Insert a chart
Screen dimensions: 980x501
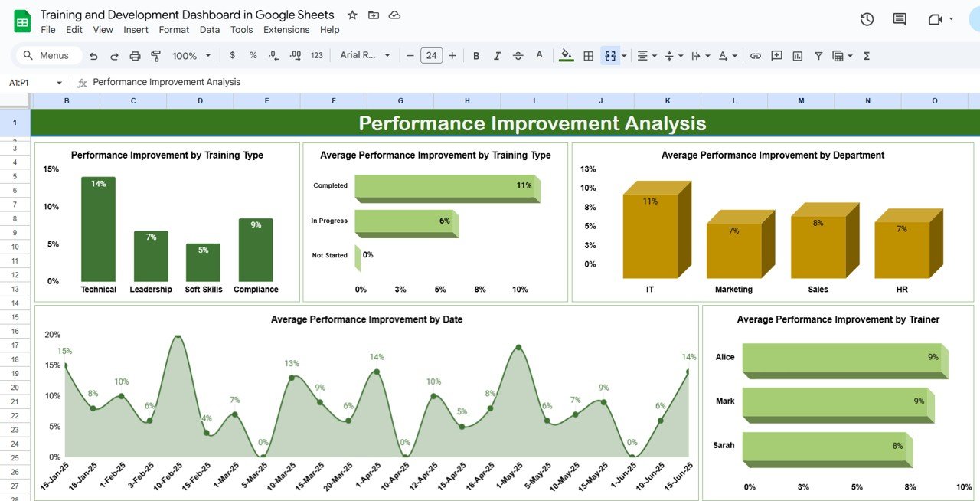pos(798,56)
